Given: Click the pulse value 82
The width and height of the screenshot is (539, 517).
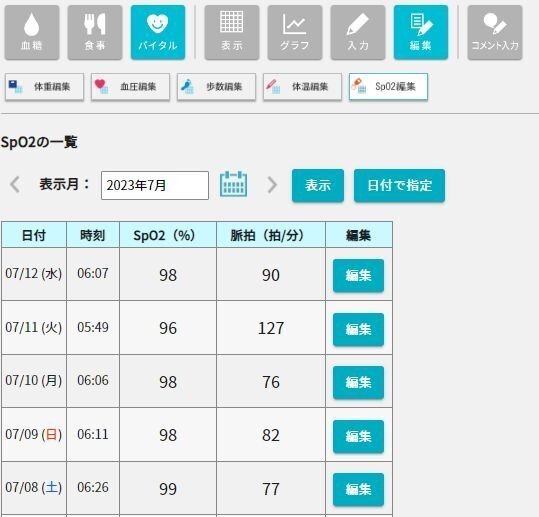Looking at the screenshot, I should pos(271,435).
